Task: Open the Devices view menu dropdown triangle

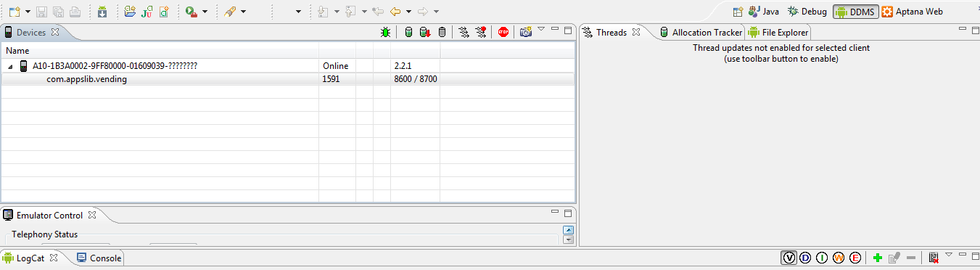Action: [x=540, y=29]
